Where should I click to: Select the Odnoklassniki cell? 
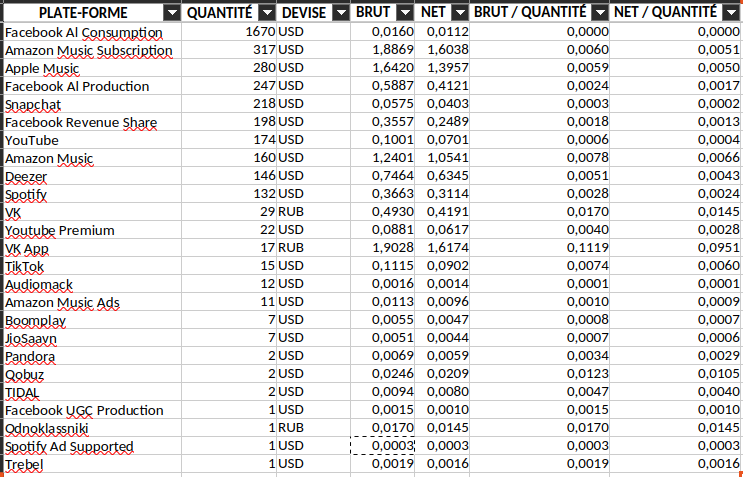tap(92, 428)
